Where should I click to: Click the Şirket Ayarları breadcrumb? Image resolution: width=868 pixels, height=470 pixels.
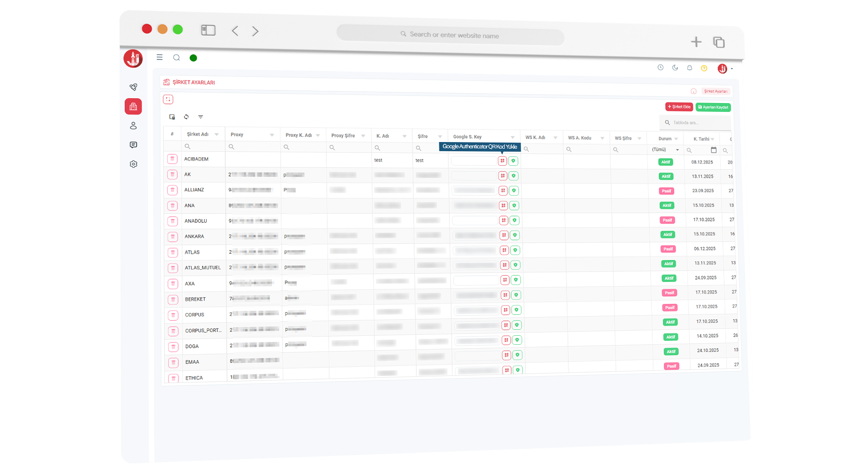point(716,91)
